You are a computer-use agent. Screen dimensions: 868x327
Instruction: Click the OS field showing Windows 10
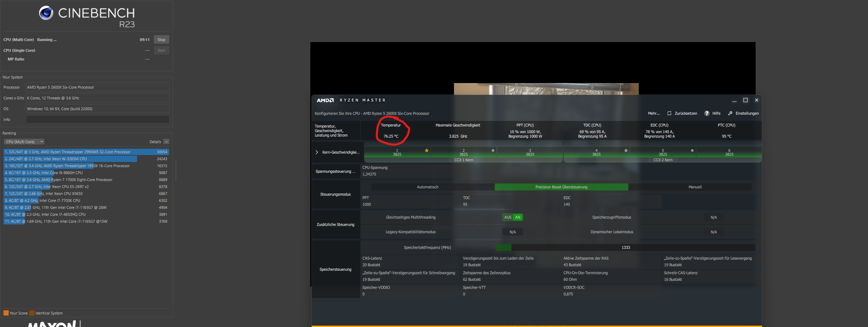tap(97, 109)
